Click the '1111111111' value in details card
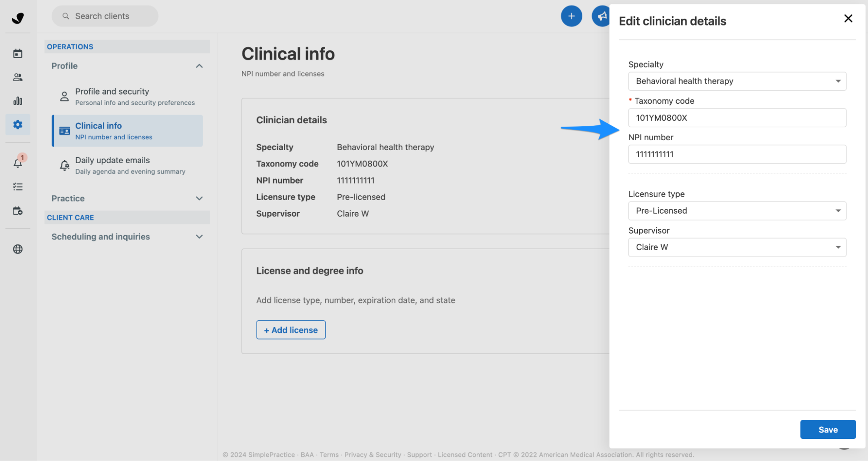 pyautogui.click(x=356, y=180)
